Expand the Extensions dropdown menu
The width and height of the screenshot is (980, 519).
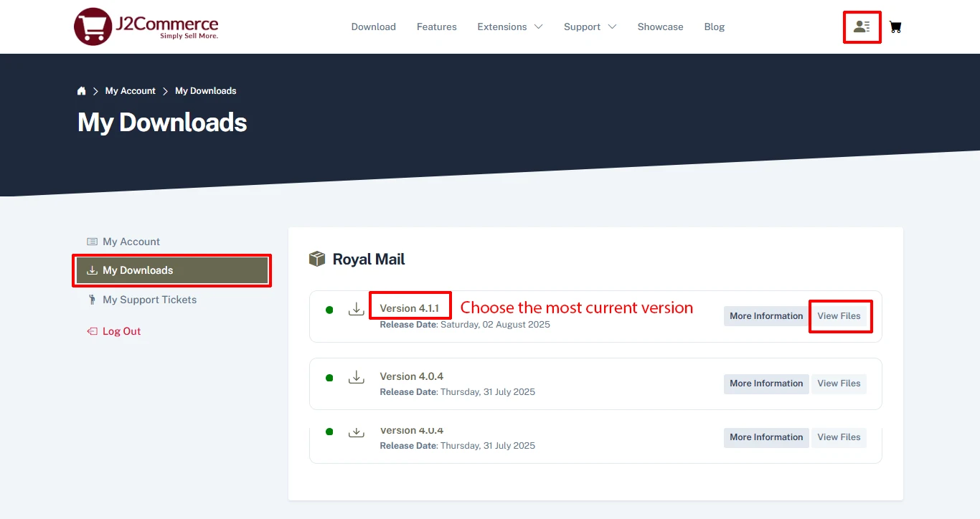(x=510, y=27)
